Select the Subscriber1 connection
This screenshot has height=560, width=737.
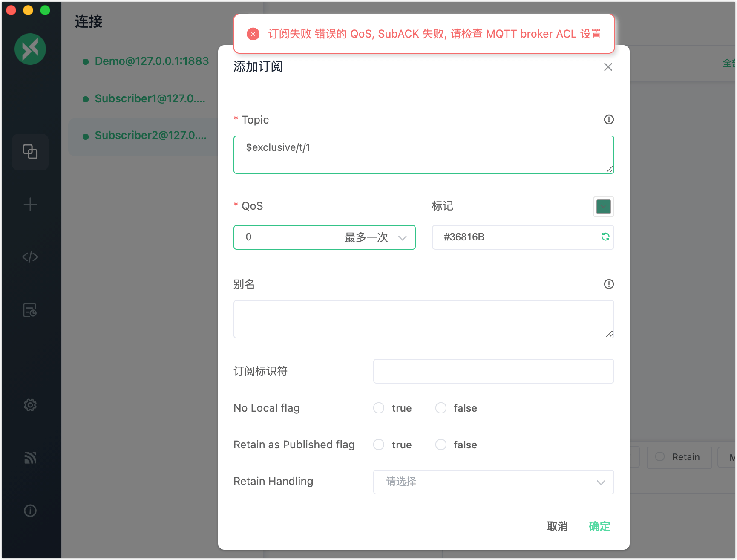[x=150, y=99]
